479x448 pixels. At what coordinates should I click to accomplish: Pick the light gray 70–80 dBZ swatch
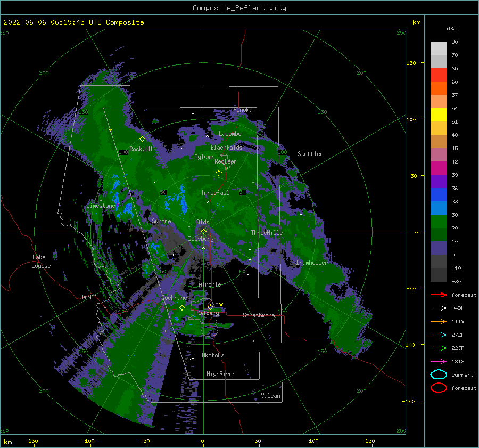(x=439, y=48)
